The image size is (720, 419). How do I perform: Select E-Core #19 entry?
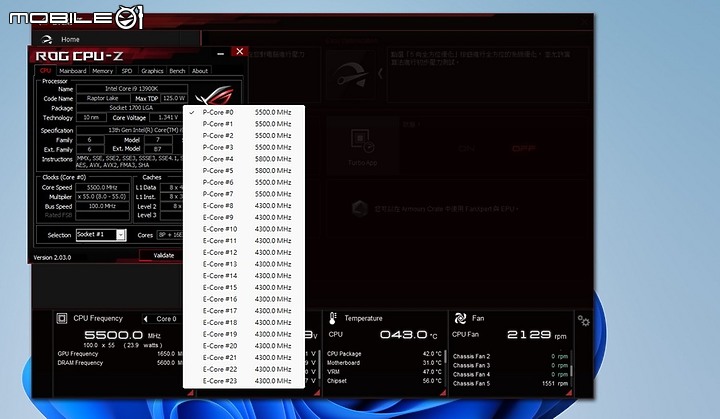click(x=243, y=334)
